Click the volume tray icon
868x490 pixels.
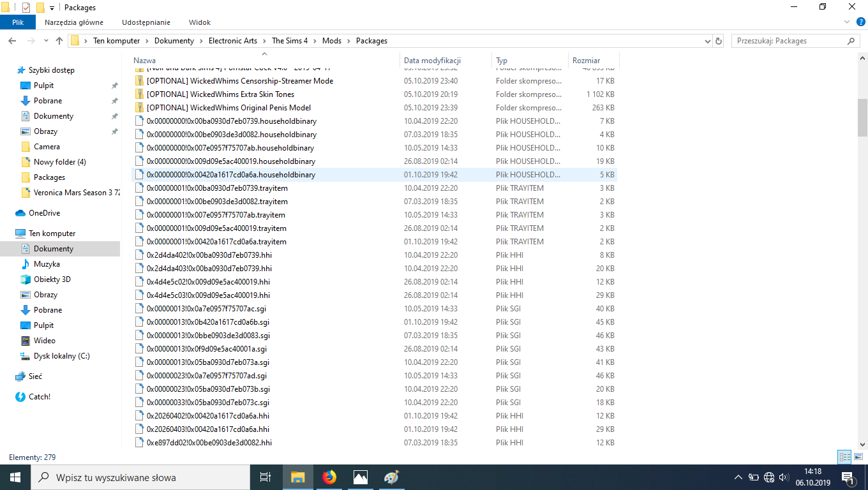click(x=783, y=477)
